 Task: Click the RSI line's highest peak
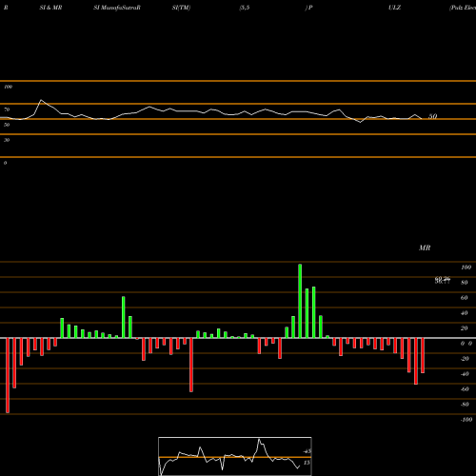(41, 100)
